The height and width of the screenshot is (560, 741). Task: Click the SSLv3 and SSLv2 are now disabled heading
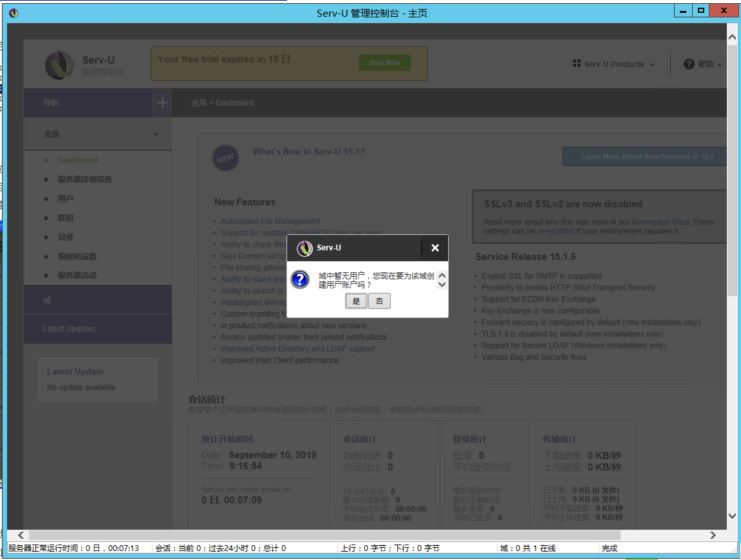click(563, 204)
